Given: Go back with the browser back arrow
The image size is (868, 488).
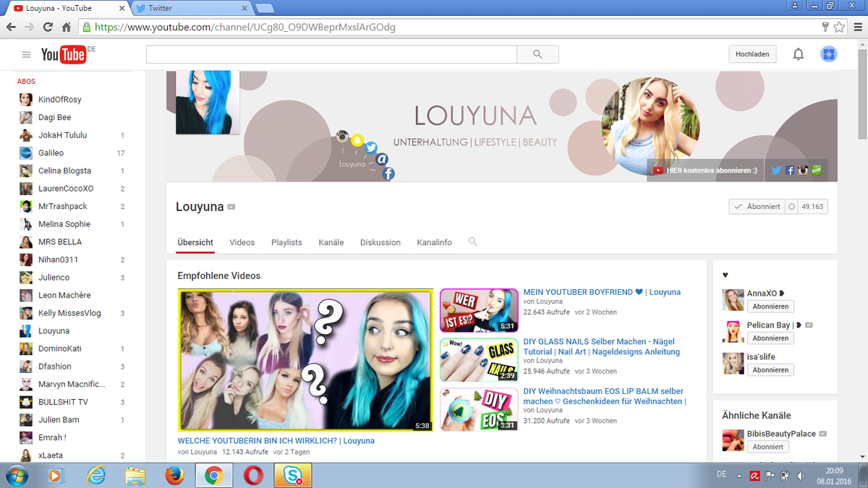Looking at the screenshot, I should [12, 27].
